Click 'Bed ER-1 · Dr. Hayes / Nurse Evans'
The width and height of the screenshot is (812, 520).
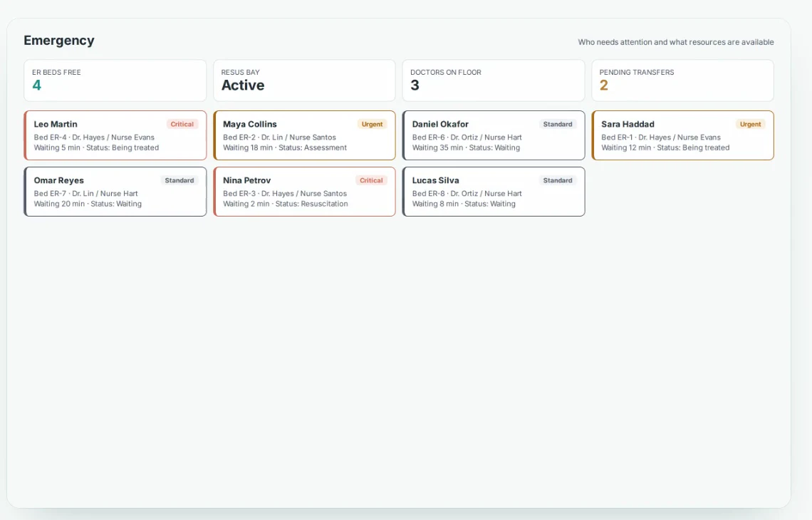[x=661, y=137]
